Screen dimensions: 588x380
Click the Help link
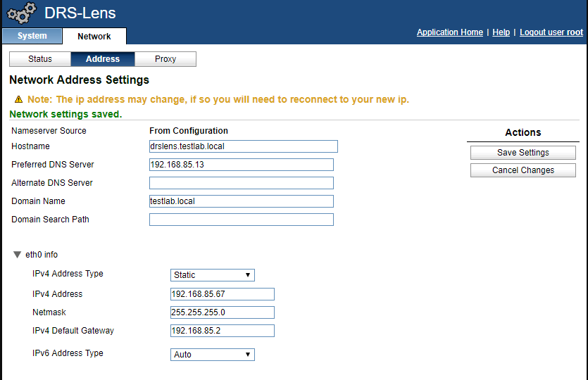click(501, 32)
